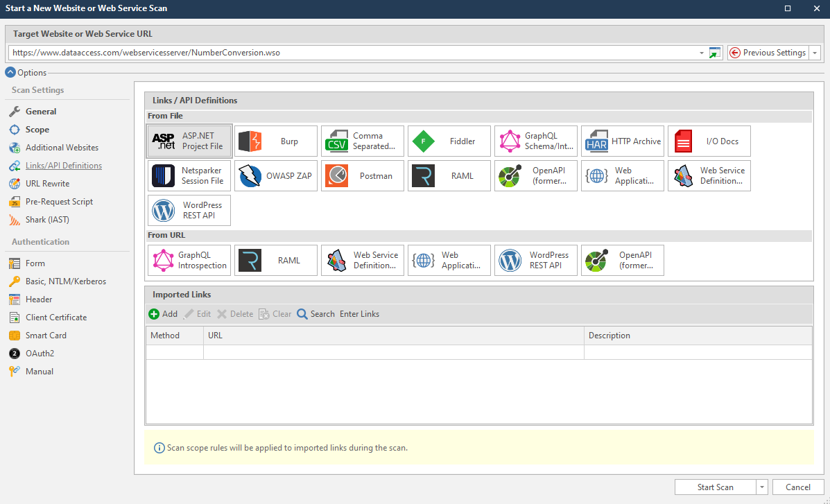This screenshot has width=830, height=504.
Task: Pick HTTP Archive import tile
Action: 622,141
